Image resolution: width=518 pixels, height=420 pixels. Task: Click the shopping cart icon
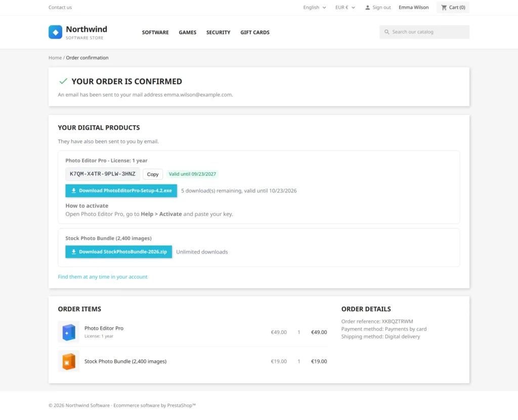444,7
